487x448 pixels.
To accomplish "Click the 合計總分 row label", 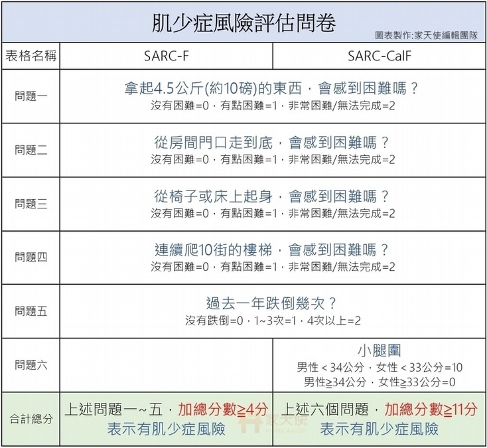I will coord(31,419).
